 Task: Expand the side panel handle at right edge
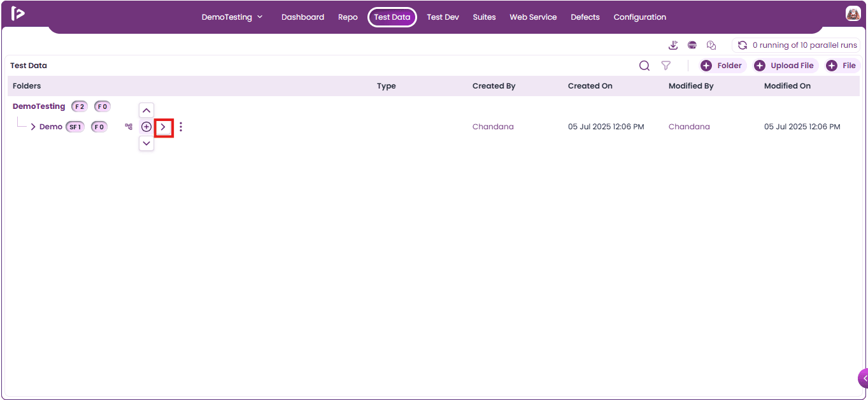click(x=864, y=378)
